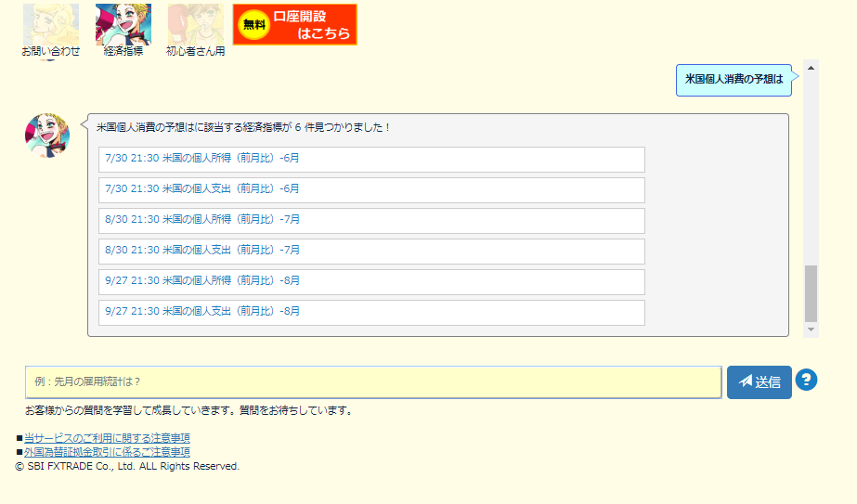The height and width of the screenshot is (504, 857).
Task: Open 9/27 米国の個人所得 8月 result
Action: click(x=371, y=281)
